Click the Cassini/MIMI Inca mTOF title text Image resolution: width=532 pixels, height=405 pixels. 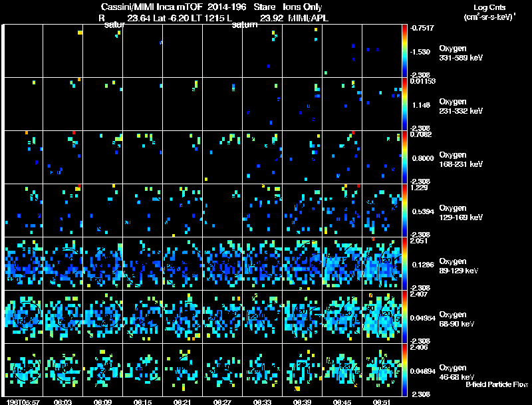tap(153, 7)
